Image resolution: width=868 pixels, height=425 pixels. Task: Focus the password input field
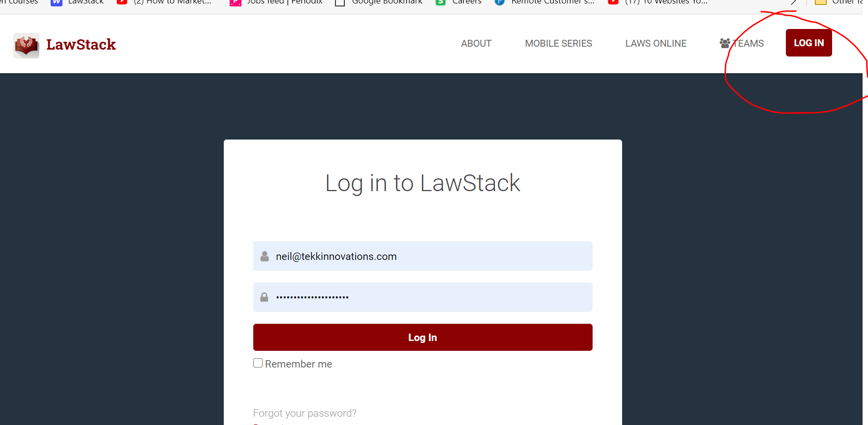422,297
